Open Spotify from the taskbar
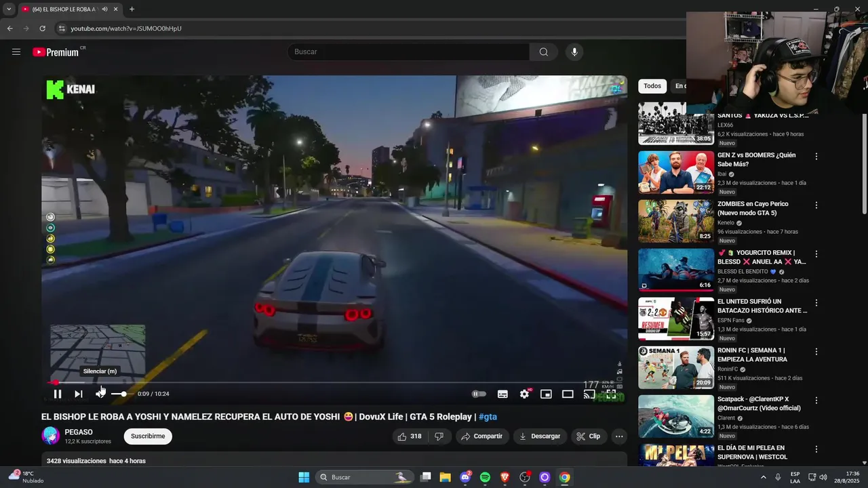Viewport: 868px width, 488px height. [x=485, y=477]
